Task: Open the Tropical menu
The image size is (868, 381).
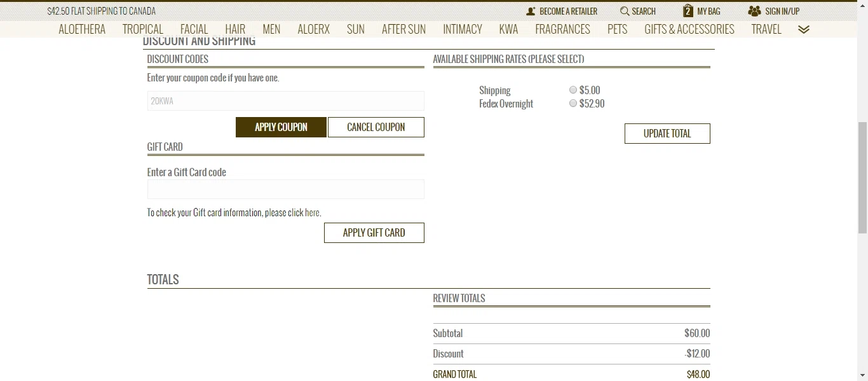Action: (143, 29)
